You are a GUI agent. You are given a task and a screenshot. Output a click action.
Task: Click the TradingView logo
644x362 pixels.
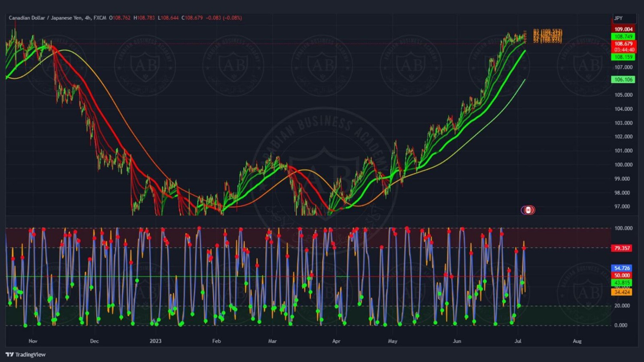point(25,354)
